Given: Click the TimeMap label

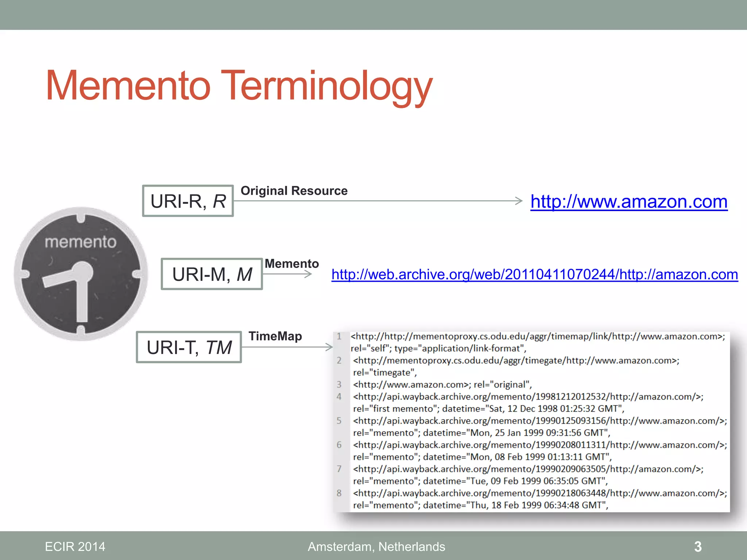Looking at the screenshot, I should pos(275,336).
